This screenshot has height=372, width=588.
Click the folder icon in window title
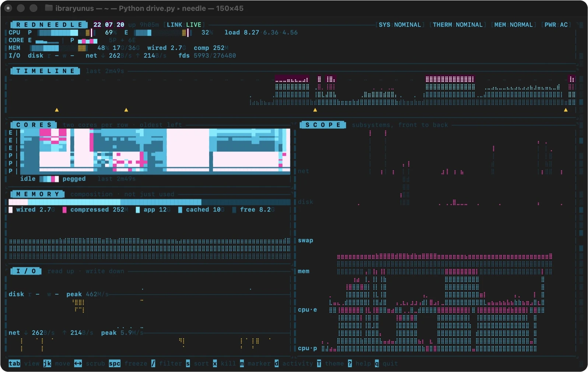pyautogui.click(x=48, y=8)
